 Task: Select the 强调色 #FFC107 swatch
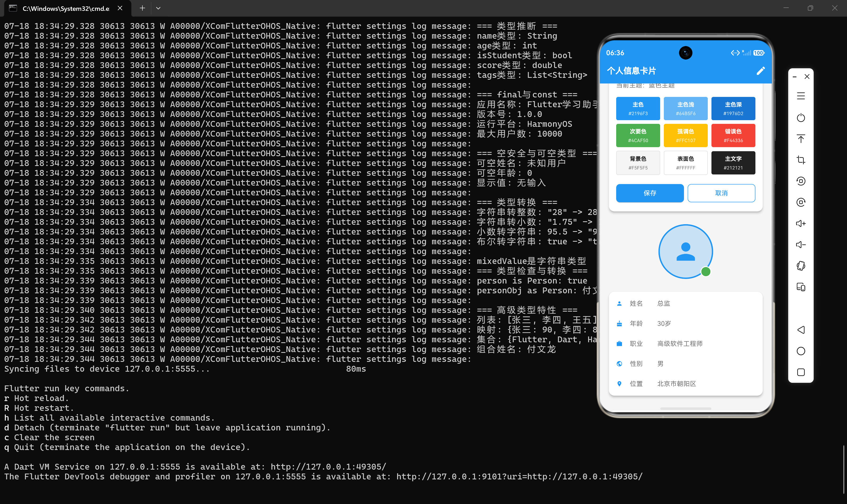(x=685, y=136)
